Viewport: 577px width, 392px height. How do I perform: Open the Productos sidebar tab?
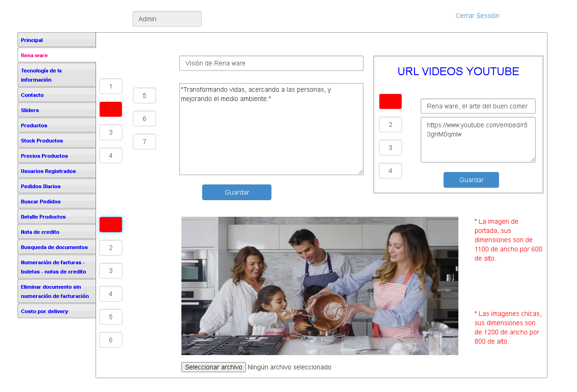pyautogui.click(x=34, y=125)
